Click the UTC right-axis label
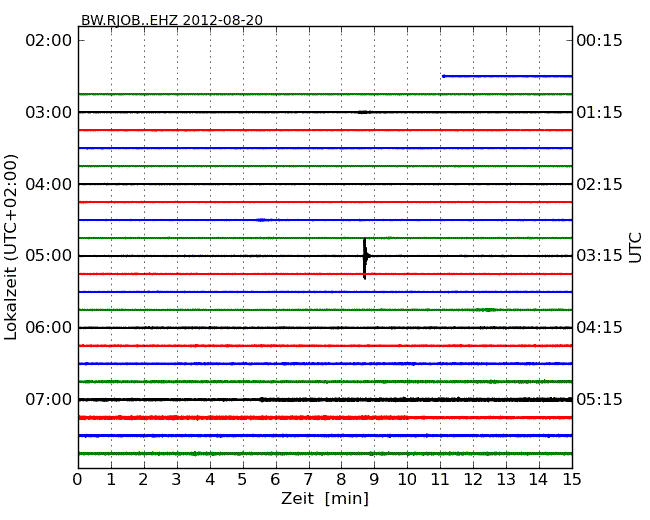The width and height of the screenshot is (650, 520). pos(635,248)
